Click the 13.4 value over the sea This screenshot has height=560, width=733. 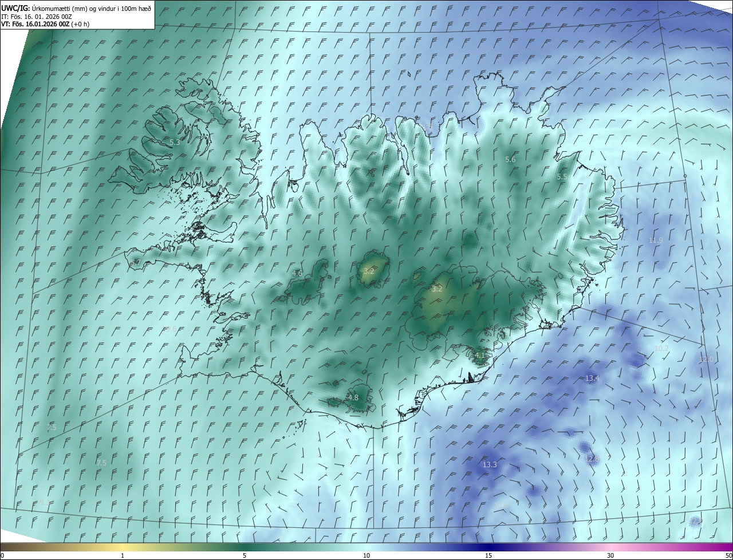(x=592, y=378)
